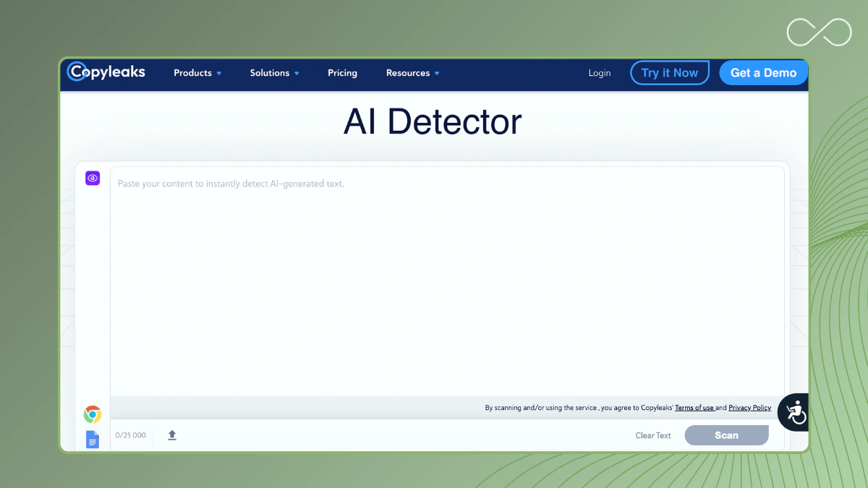Click the Try it Now button
The height and width of the screenshot is (488, 868).
pyautogui.click(x=670, y=73)
